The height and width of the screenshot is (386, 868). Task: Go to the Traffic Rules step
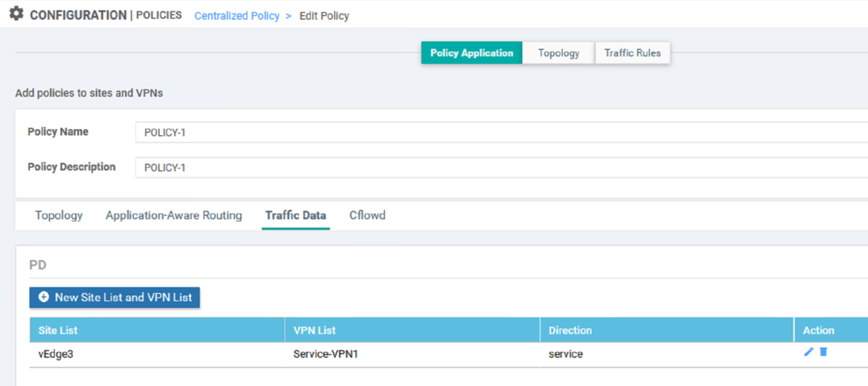tap(632, 53)
